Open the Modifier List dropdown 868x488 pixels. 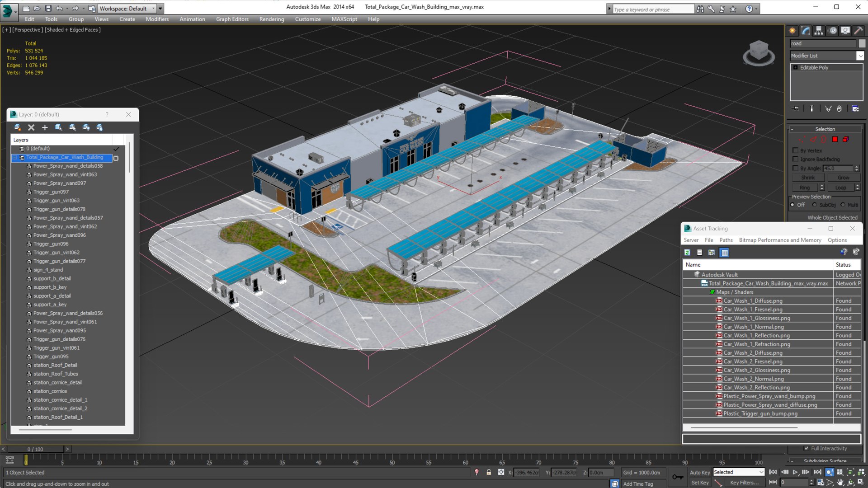[860, 56]
